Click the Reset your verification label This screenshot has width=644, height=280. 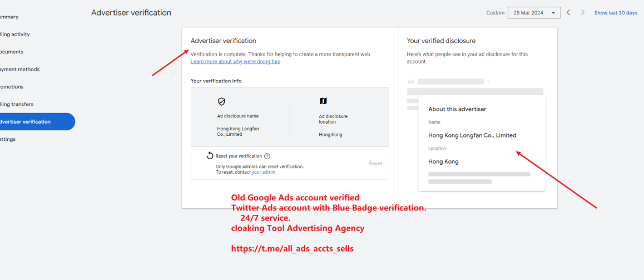tap(239, 156)
